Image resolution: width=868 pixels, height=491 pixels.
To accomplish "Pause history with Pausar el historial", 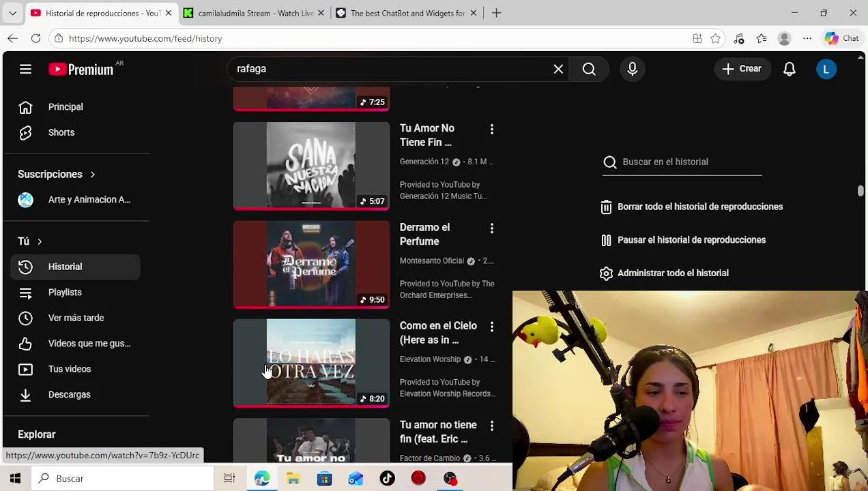I will pos(683,240).
